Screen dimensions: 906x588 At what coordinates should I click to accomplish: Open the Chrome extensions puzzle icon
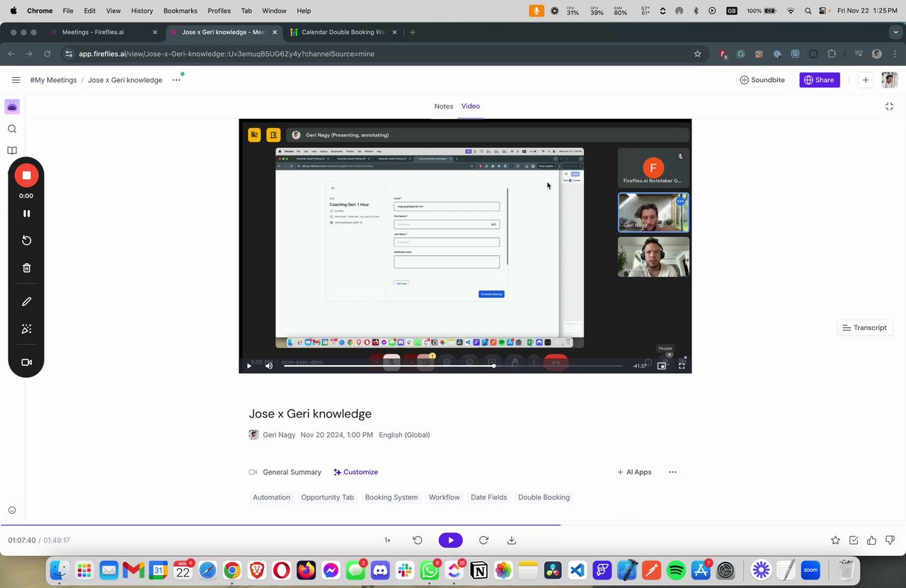[x=832, y=54]
